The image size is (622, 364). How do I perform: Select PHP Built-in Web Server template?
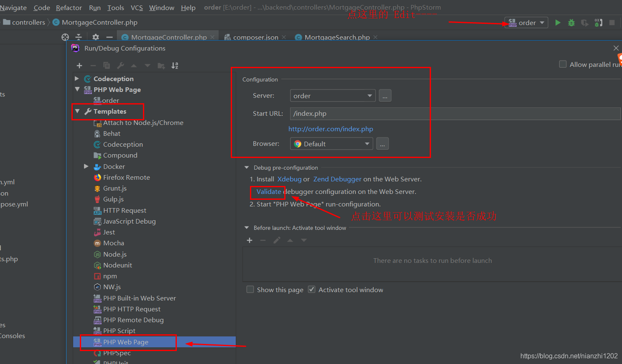point(139,298)
